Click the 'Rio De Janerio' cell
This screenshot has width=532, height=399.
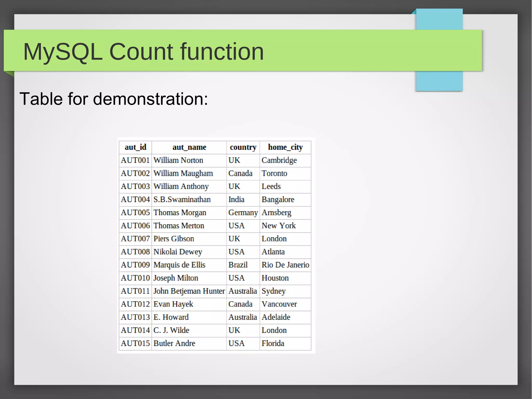click(285, 265)
